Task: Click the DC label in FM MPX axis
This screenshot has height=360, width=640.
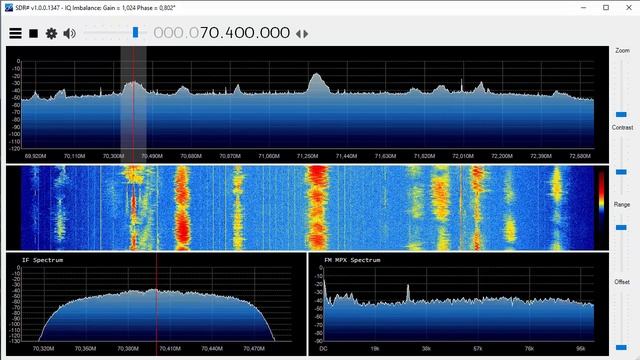Action: click(x=323, y=349)
